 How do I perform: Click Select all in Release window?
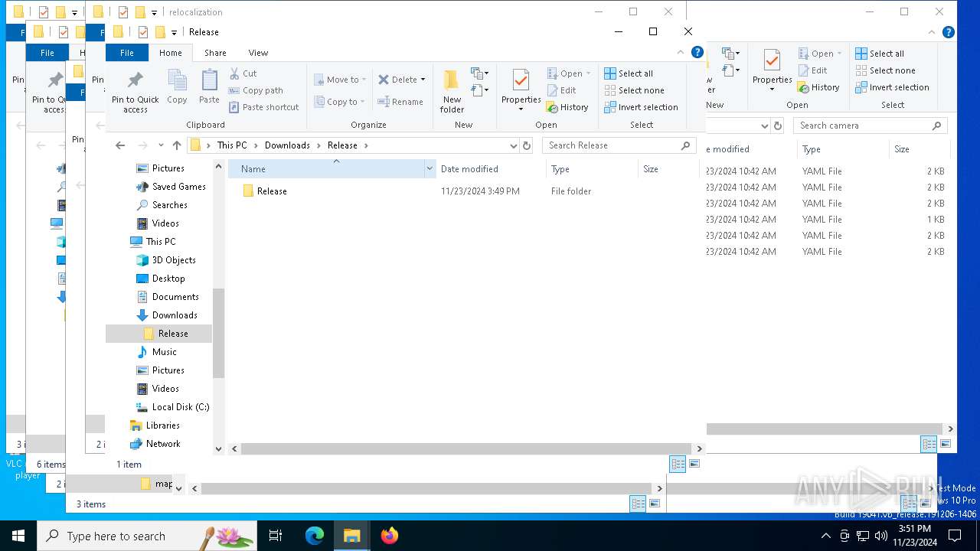629,73
